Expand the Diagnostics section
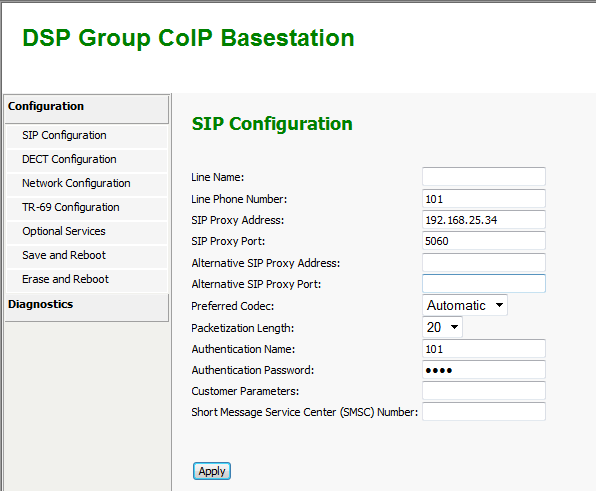This screenshot has width=596, height=491. coord(87,307)
